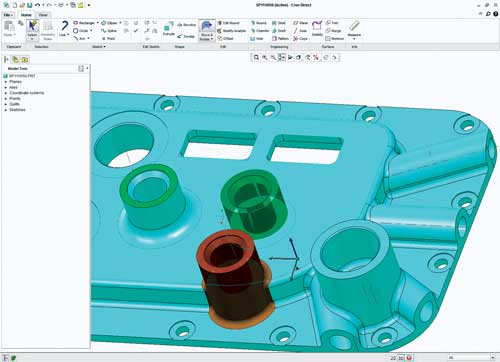Open the File menu
This screenshot has width=500, height=362.
[x=8, y=15]
